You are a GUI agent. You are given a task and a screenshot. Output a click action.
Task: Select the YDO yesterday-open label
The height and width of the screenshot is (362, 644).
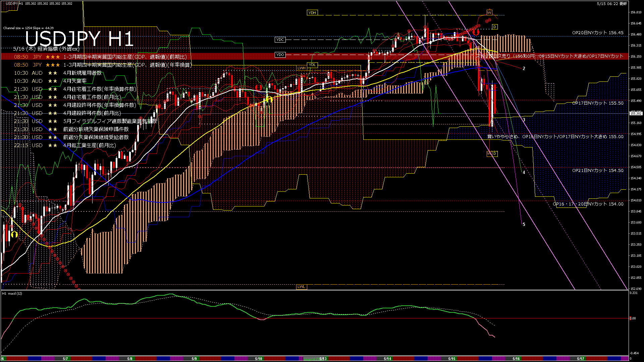coord(280,55)
